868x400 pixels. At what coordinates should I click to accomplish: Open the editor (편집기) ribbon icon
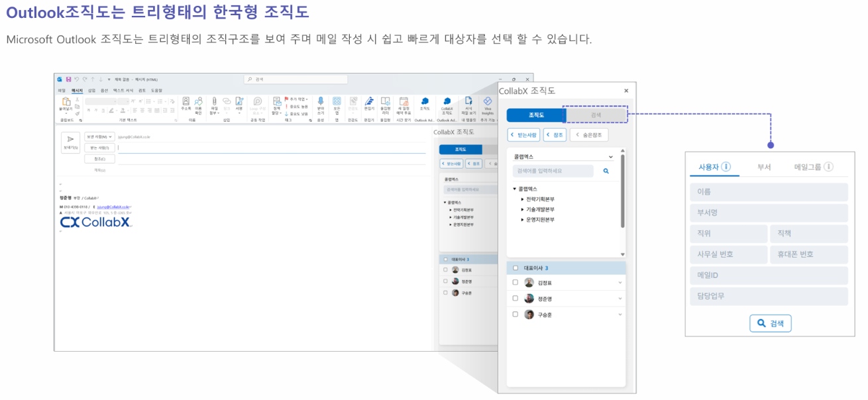pos(369,101)
